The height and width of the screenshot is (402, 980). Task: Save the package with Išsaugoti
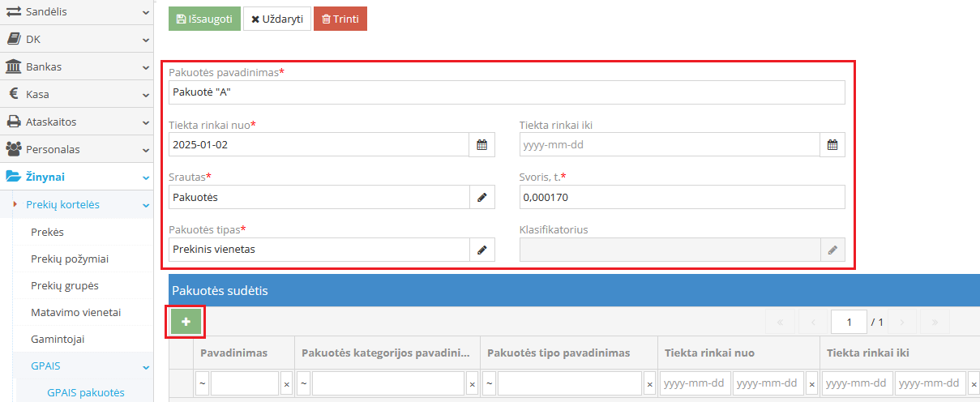(x=204, y=19)
